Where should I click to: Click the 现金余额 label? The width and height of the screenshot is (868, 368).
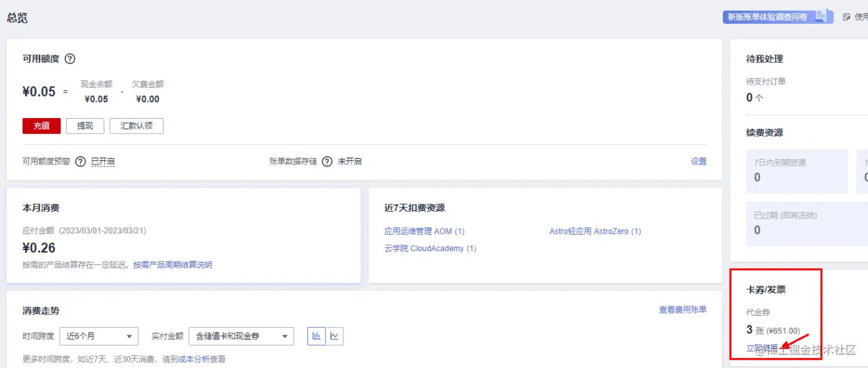(x=96, y=84)
